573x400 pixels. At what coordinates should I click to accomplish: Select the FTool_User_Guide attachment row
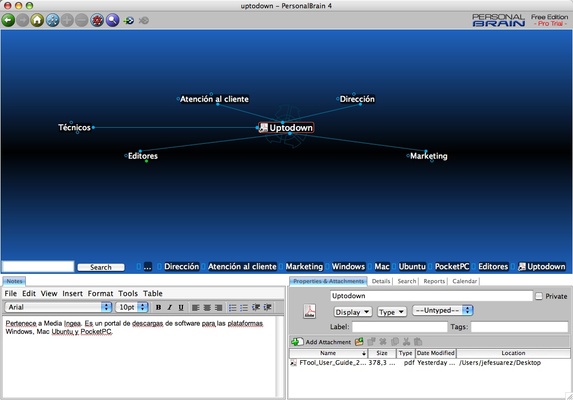click(x=430, y=363)
